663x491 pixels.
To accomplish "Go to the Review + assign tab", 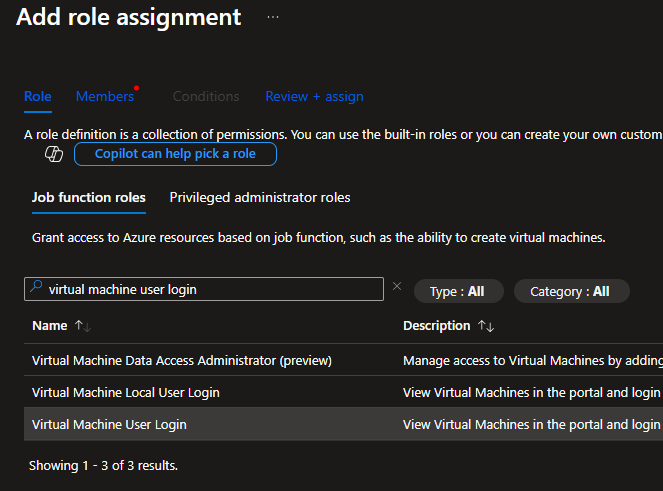I will pyautogui.click(x=314, y=96).
